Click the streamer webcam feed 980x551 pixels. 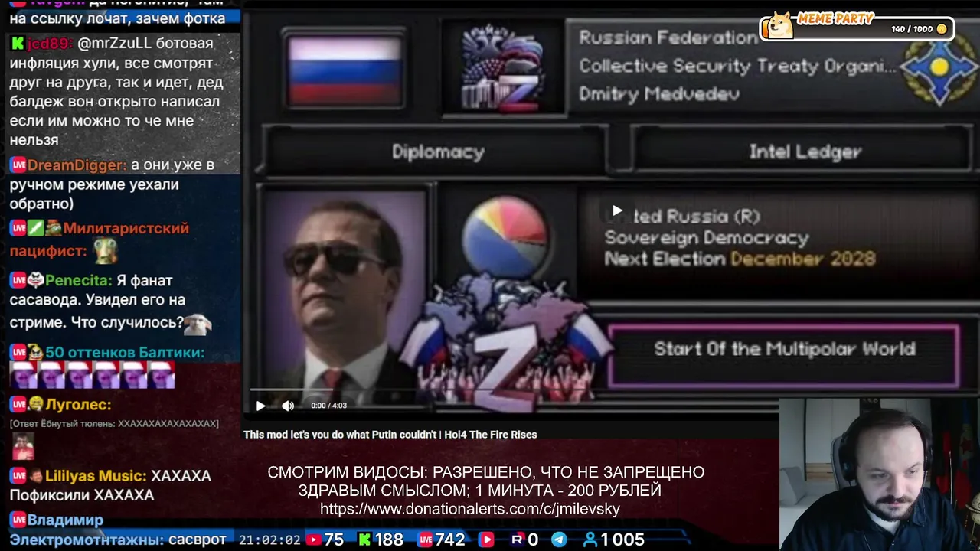coord(879,474)
